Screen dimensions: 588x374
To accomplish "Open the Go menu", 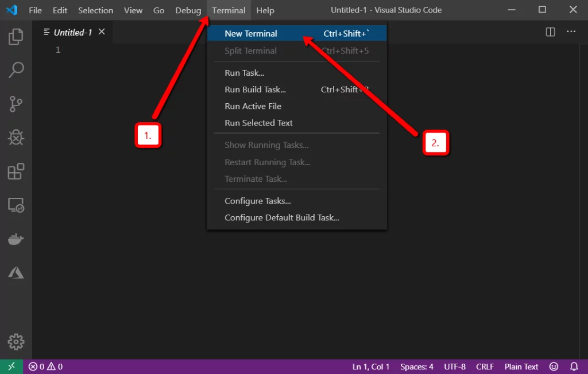I will point(158,10).
